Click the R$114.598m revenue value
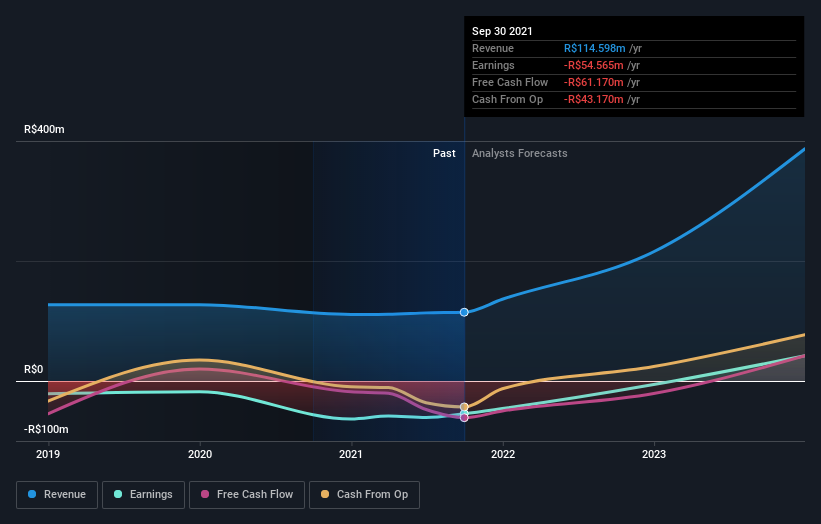The image size is (821, 524). click(x=594, y=48)
